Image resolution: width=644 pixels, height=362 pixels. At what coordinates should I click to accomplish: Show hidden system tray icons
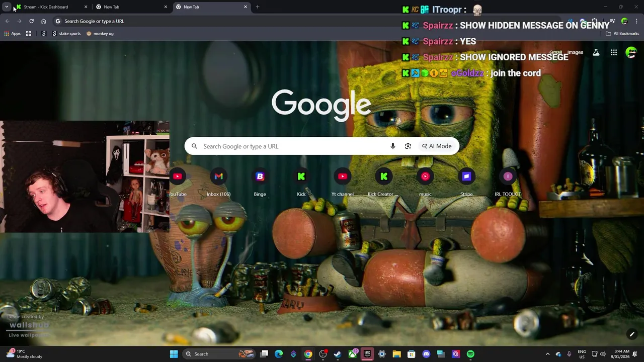(x=548, y=354)
